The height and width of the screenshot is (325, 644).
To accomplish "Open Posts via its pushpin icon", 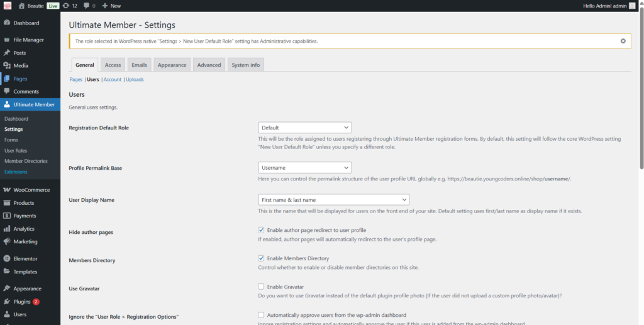I will tap(6, 53).
